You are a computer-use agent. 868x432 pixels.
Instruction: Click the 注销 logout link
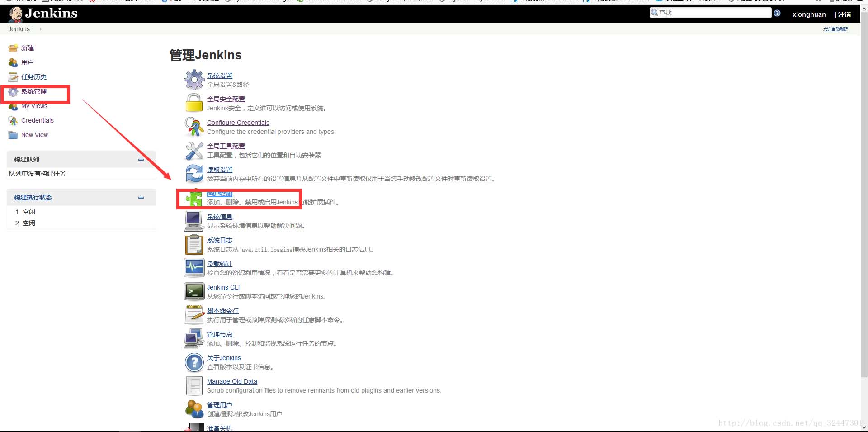click(844, 14)
